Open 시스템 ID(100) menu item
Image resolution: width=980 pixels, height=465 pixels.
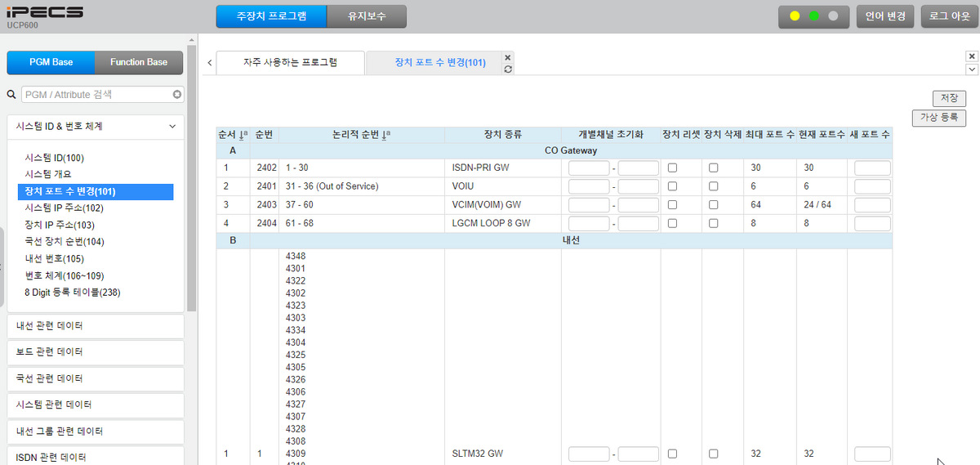[55, 159]
